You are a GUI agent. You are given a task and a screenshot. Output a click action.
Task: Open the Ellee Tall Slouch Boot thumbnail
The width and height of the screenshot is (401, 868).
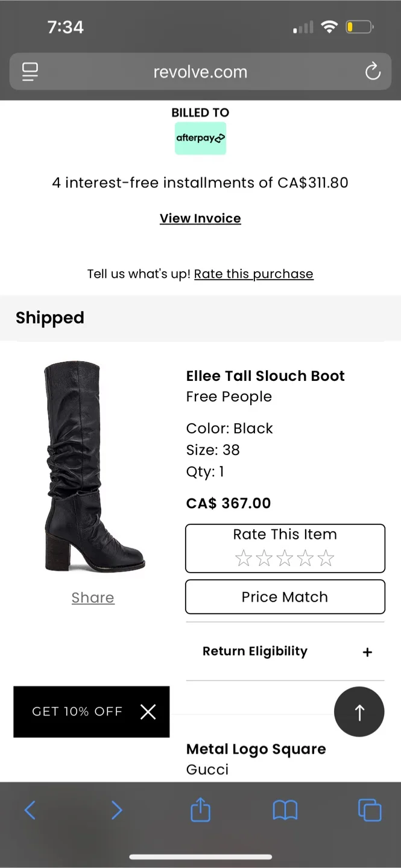[x=93, y=467]
